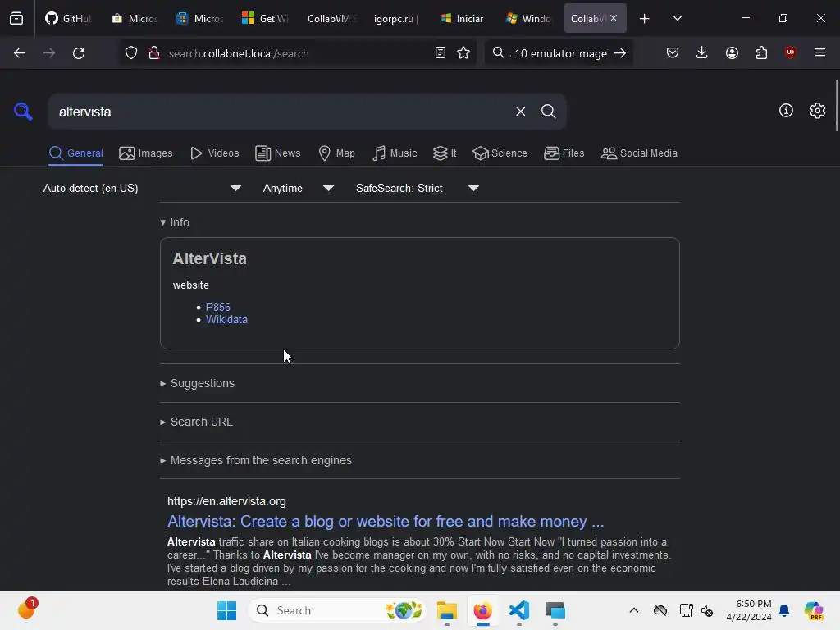The width and height of the screenshot is (840, 630).
Task: Click the insecure connection lock icon
Action: [x=154, y=53]
